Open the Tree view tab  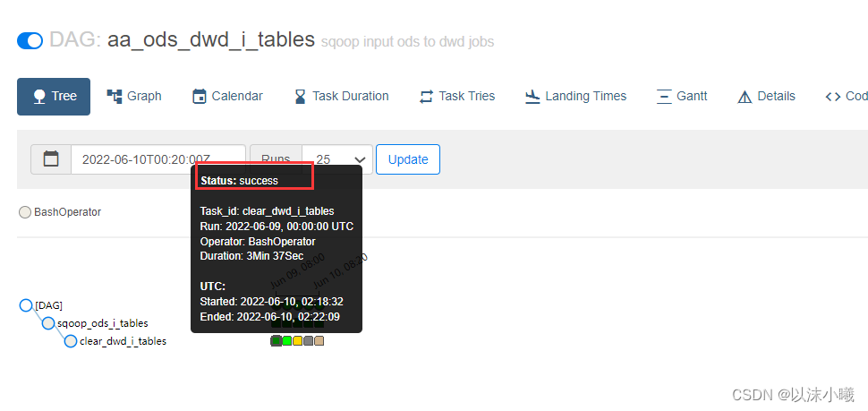54,97
